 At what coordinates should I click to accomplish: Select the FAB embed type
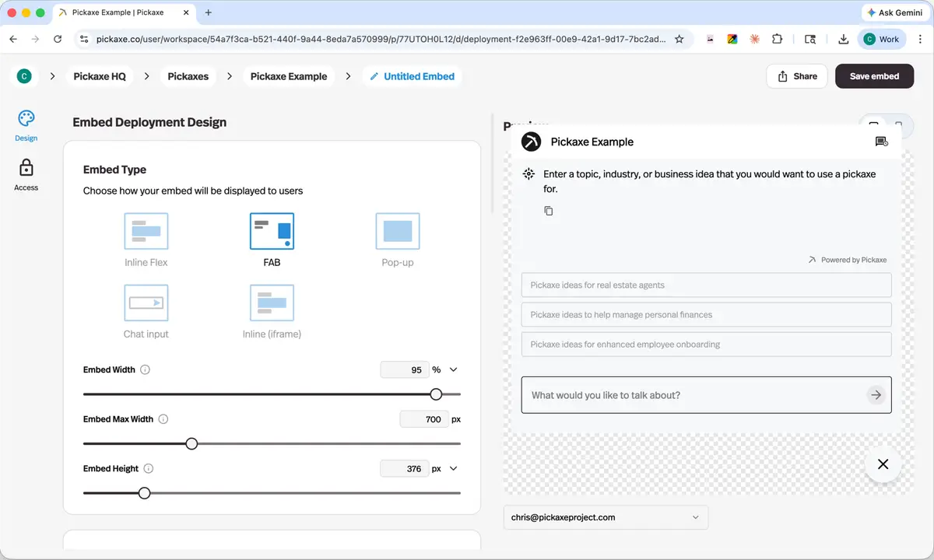click(x=272, y=240)
